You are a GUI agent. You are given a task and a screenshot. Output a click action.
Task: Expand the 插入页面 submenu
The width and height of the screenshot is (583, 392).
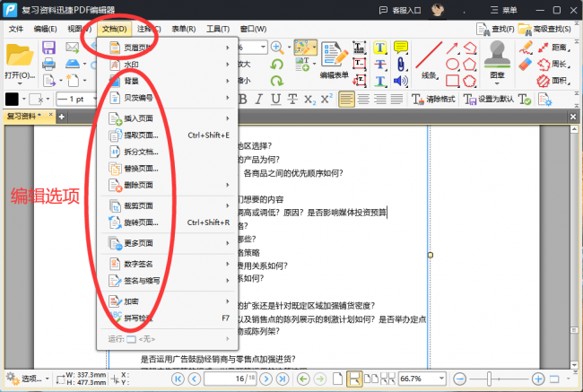tap(168, 118)
